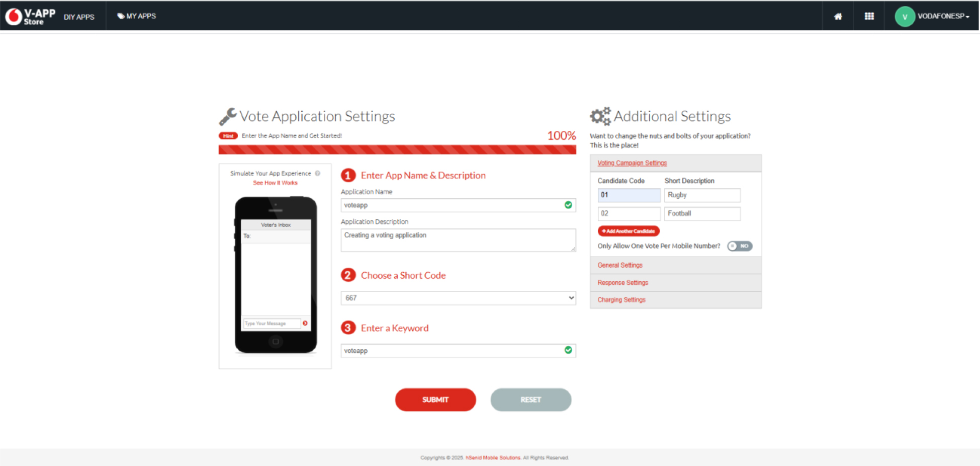Viewport: 980px width, 466px height.
Task: Click the green checkmark beside the Keyword field
Action: 568,350
